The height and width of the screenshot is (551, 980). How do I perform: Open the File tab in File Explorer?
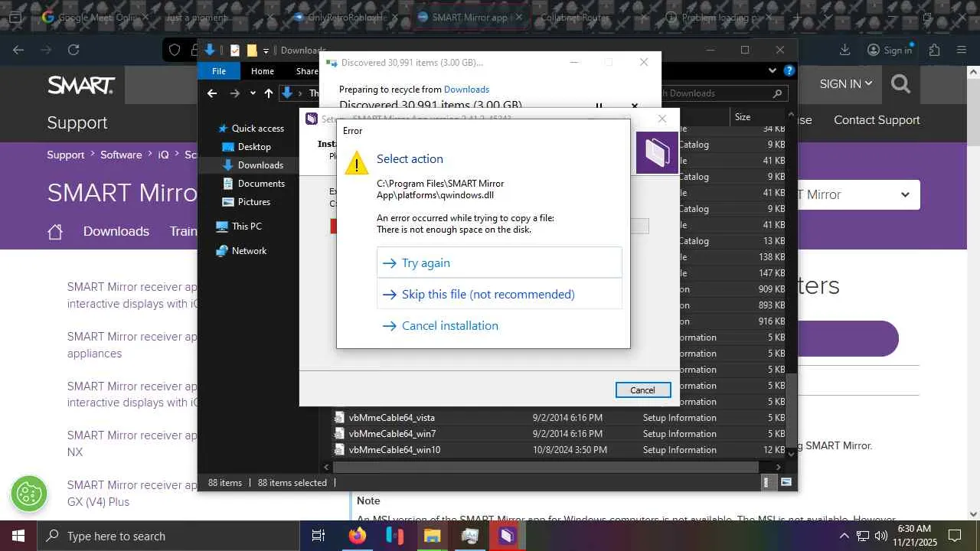click(x=219, y=71)
